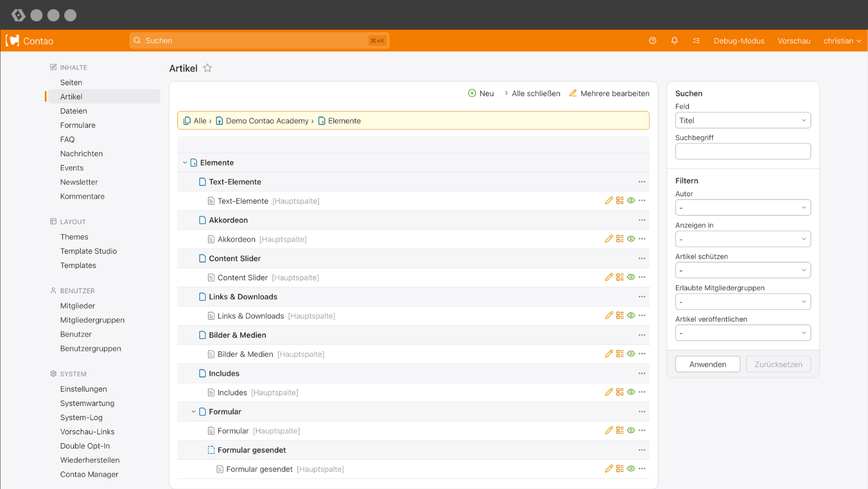Select Template Studio in Layout menu
Viewport: 868px width, 489px height.
[x=88, y=251]
